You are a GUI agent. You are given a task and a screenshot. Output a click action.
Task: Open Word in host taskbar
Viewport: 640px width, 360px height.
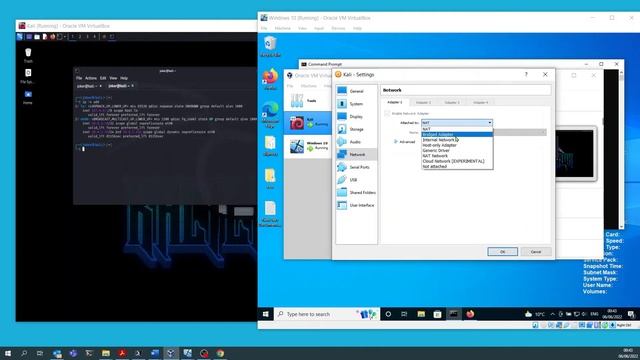155,353
